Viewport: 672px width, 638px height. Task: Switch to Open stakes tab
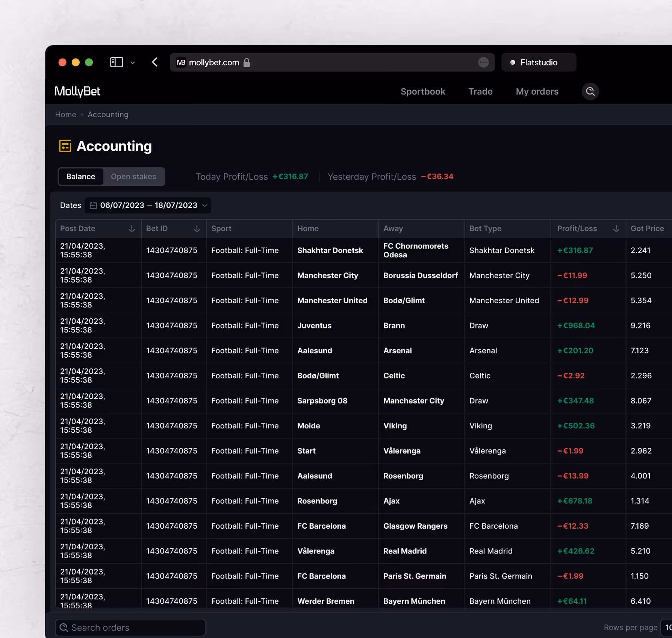click(133, 177)
